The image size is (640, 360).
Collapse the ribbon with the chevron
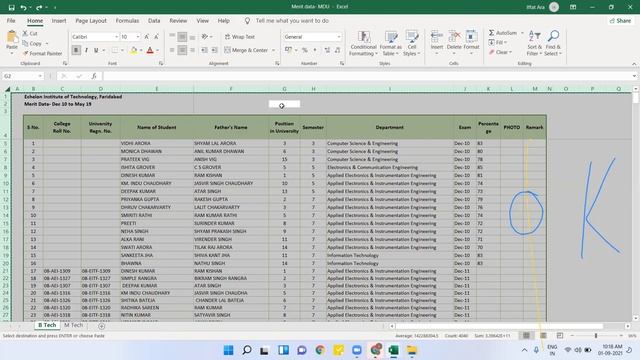pos(634,64)
